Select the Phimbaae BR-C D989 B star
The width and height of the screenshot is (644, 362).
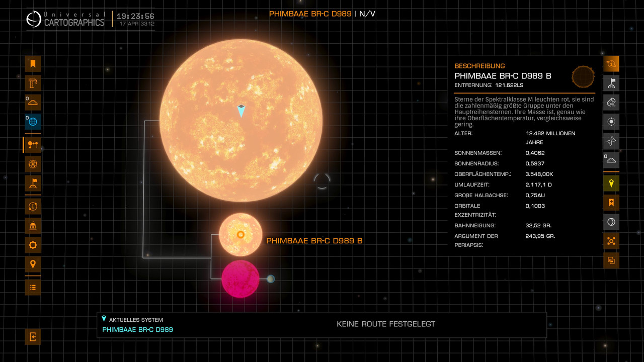[240, 235]
